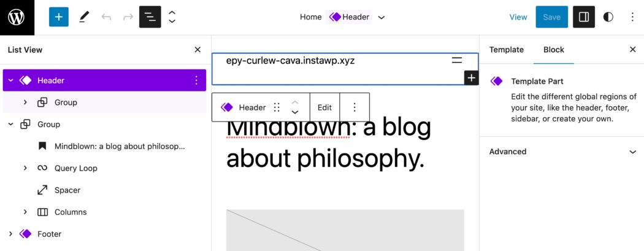644x251 pixels.
Task: Select the Header row in List View
Action: [104, 80]
